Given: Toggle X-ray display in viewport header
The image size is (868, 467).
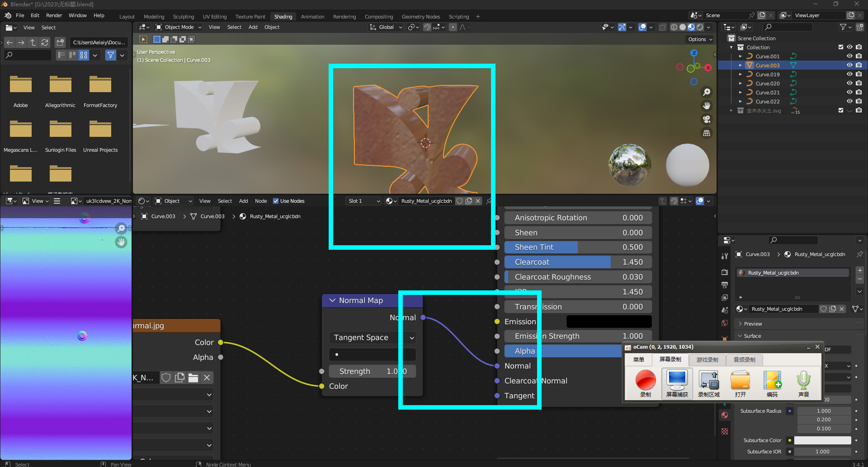Looking at the screenshot, I should (662, 27).
